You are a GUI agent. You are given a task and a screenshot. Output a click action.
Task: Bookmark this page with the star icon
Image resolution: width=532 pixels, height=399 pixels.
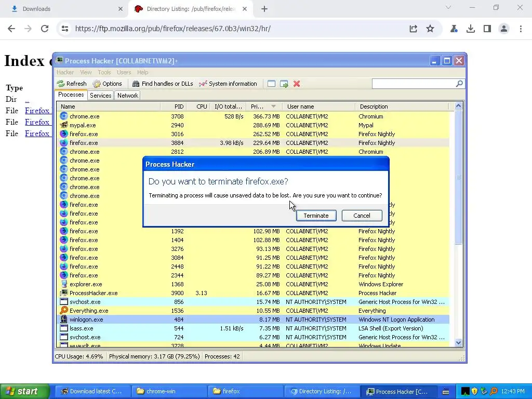tap(430, 29)
